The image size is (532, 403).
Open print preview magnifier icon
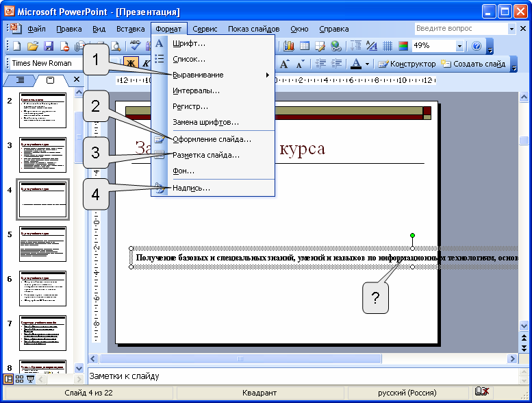point(116,46)
